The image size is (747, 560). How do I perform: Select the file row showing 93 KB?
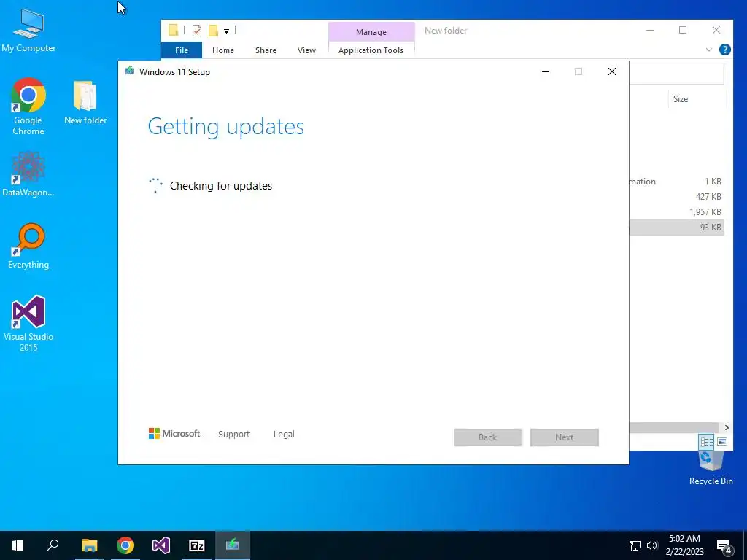pyautogui.click(x=677, y=227)
